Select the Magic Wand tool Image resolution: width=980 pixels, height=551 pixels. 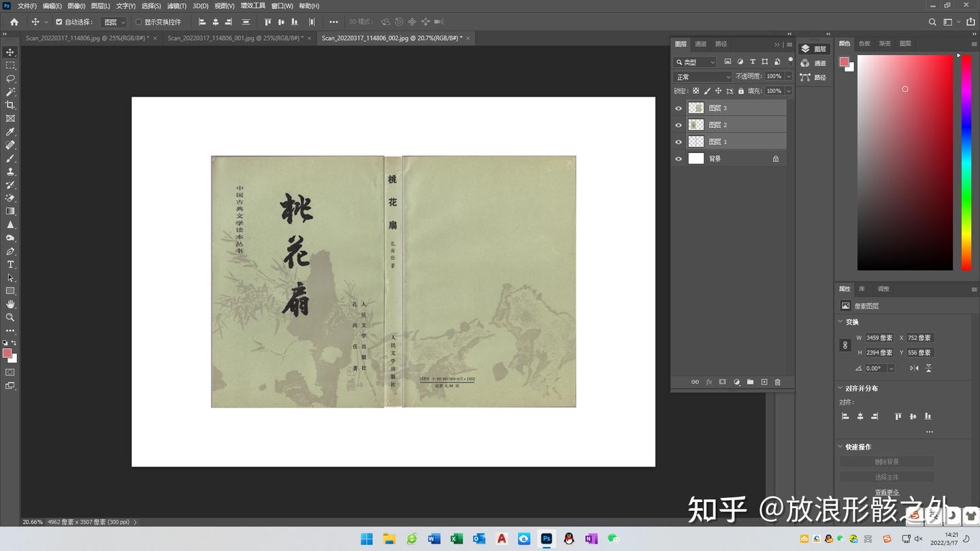point(10,92)
